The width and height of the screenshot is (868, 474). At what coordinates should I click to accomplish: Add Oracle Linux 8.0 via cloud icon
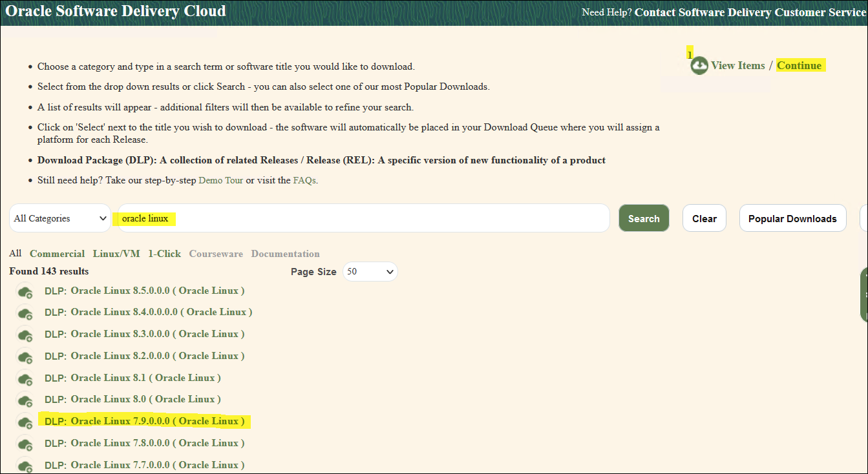pos(25,400)
